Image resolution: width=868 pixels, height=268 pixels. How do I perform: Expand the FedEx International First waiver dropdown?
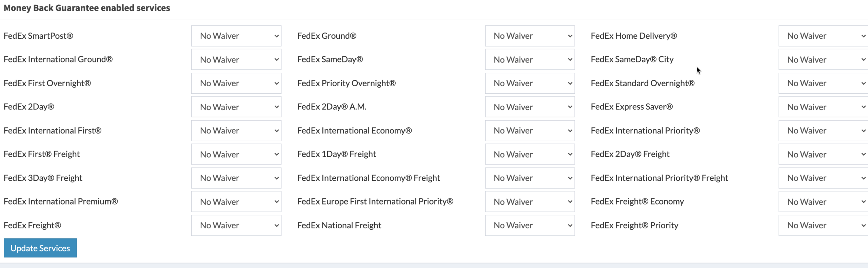coord(236,130)
